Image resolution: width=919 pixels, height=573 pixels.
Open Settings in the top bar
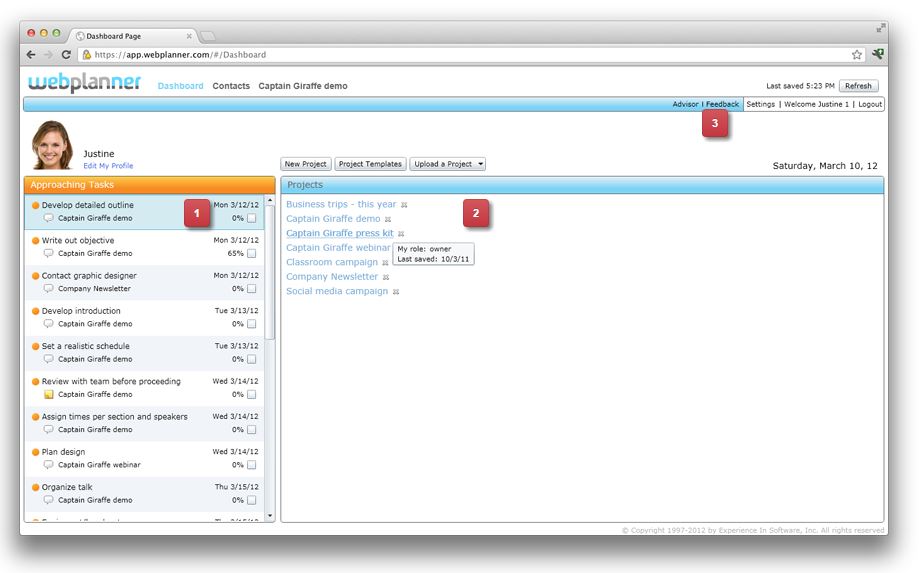[761, 104]
